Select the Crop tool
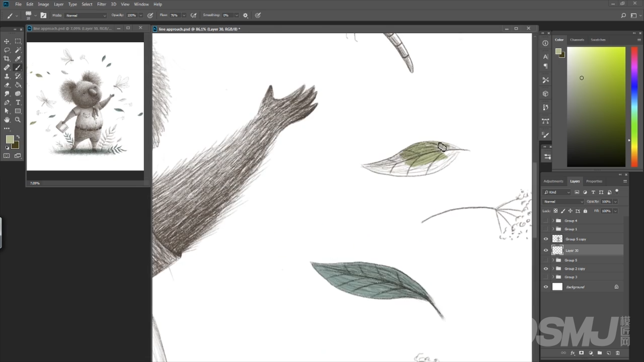The height and width of the screenshot is (362, 644). (x=7, y=59)
